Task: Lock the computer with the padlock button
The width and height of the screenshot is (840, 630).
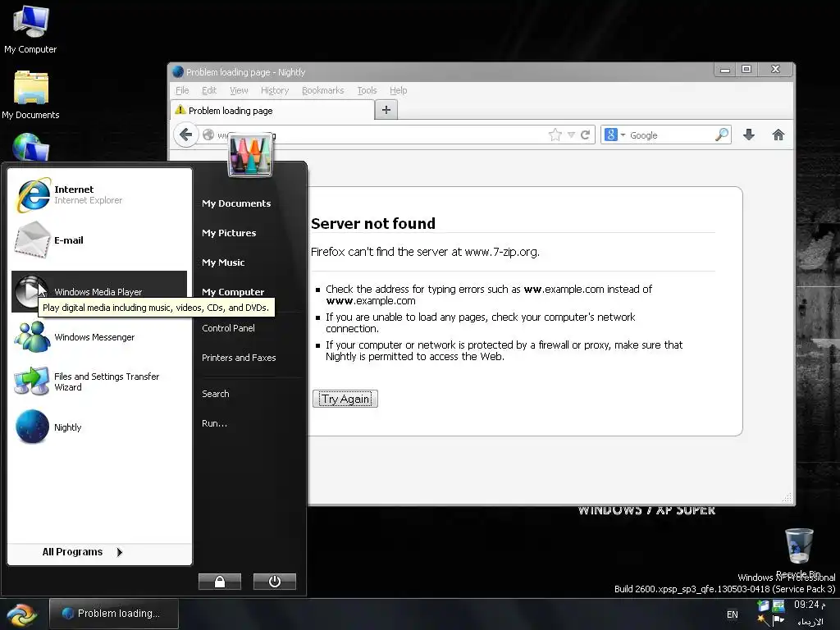Action: pos(220,582)
